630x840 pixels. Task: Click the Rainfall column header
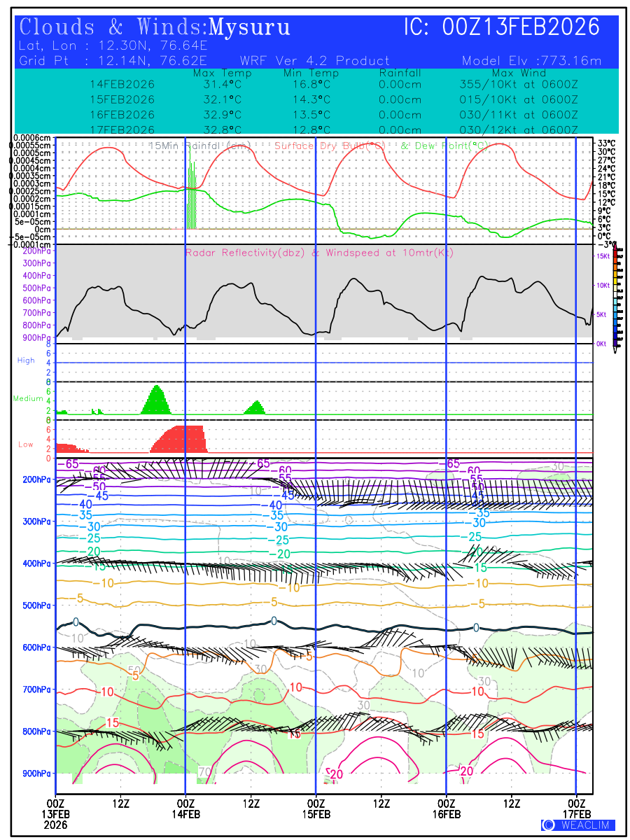400,73
